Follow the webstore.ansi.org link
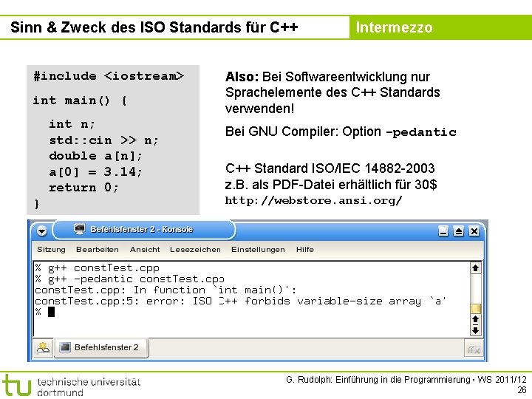This screenshot has width=532, height=399. 313,201
